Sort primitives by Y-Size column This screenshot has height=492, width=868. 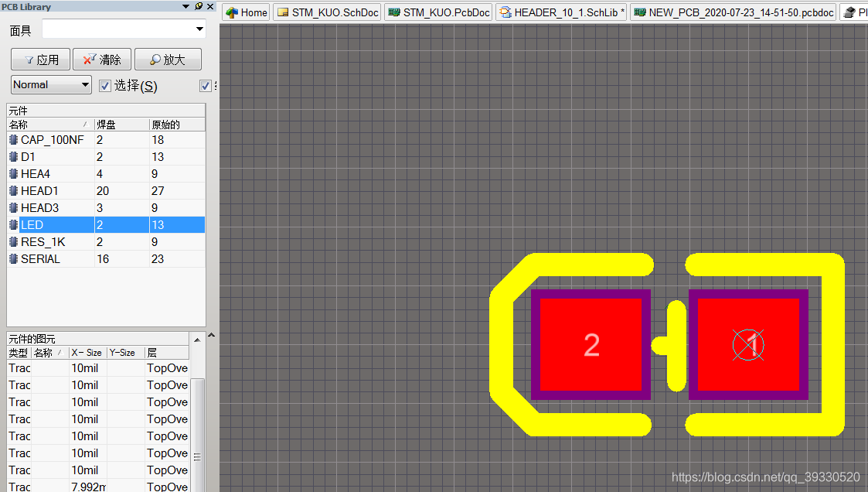coord(125,353)
